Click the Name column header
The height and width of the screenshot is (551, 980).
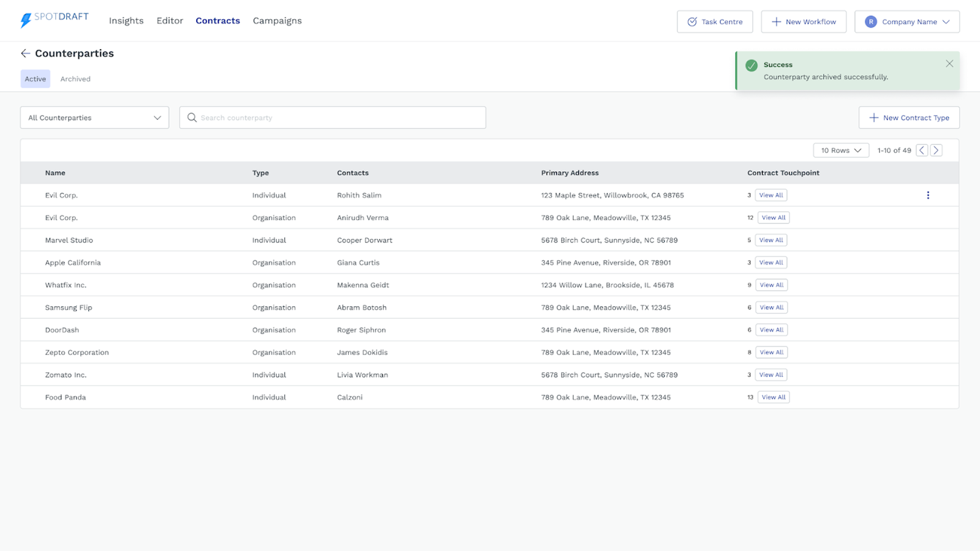click(55, 173)
